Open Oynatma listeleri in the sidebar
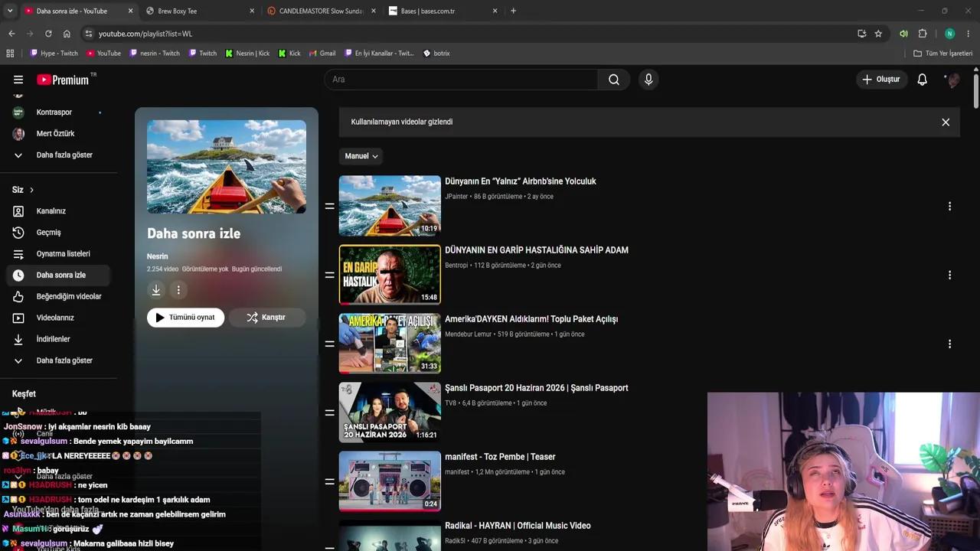980x551 pixels. [x=57, y=254]
